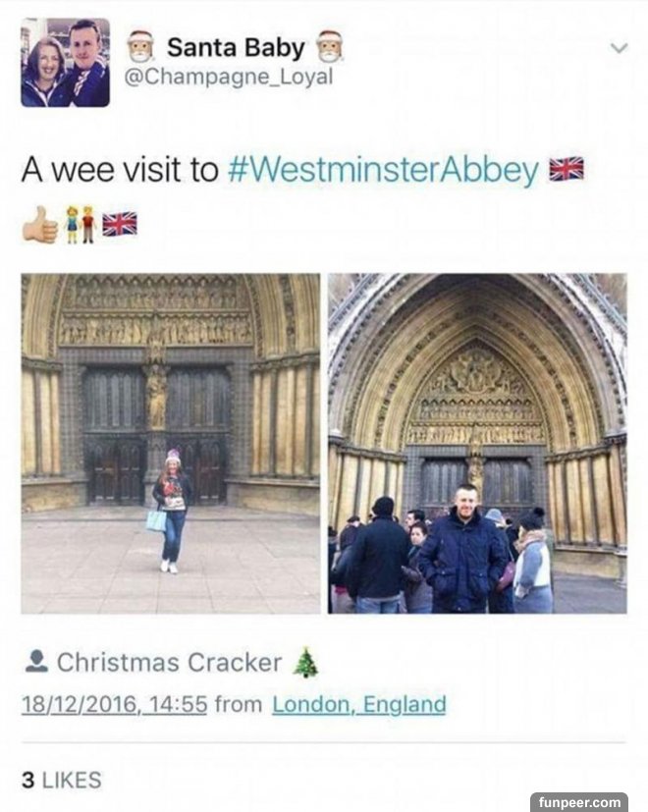Open the London, England location link

click(359, 705)
